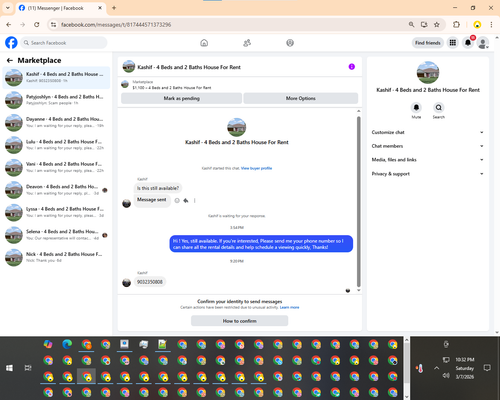This screenshot has width=500, height=400.
Task: Open the Deavon conversation
Action: pos(56,190)
